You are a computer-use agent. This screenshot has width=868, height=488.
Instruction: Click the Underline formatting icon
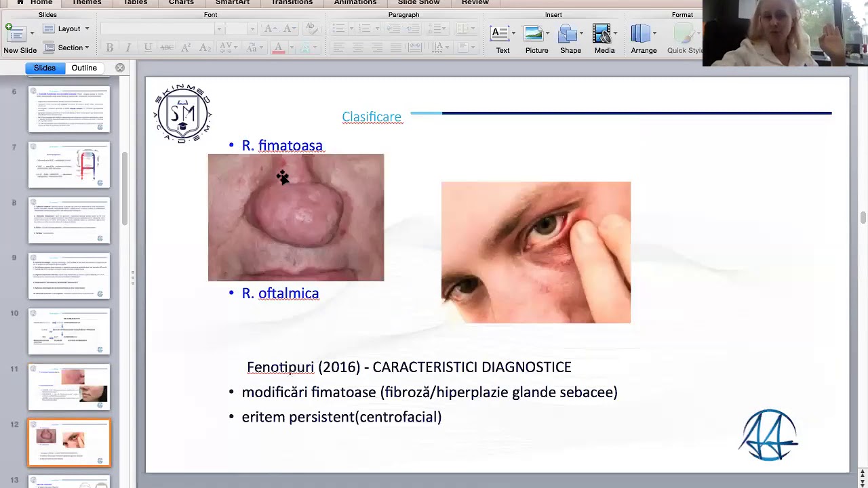point(148,47)
